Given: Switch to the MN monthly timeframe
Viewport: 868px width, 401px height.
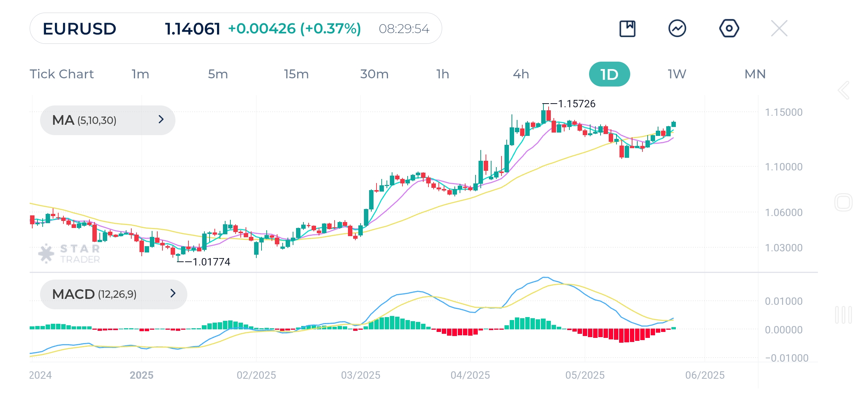Looking at the screenshot, I should click(x=755, y=74).
